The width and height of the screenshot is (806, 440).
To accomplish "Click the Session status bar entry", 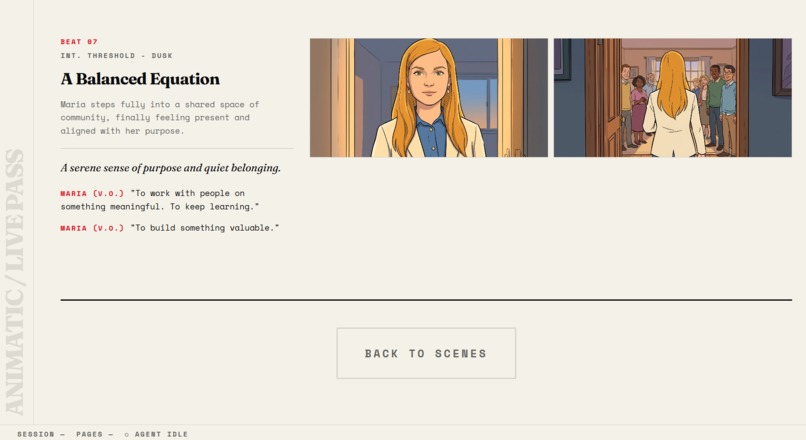I will click(41, 434).
